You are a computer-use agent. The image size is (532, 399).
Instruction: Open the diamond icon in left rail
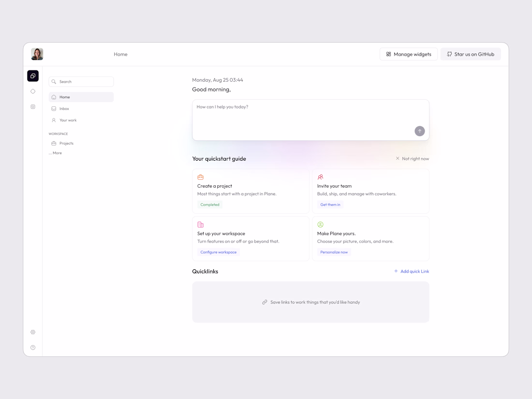click(33, 91)
